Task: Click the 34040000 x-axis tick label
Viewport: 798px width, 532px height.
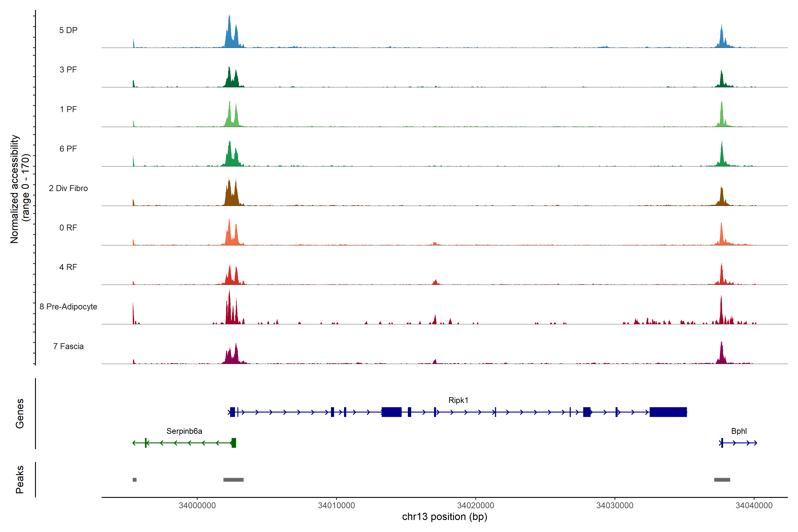Action: (754, 506)
